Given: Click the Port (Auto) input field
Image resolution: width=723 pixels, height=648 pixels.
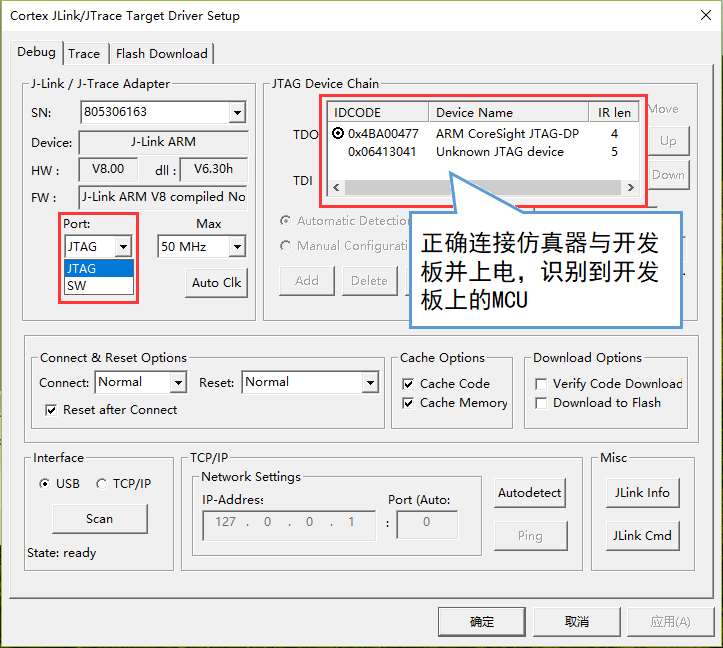Looking at the screenshot, I should point(427,524).
